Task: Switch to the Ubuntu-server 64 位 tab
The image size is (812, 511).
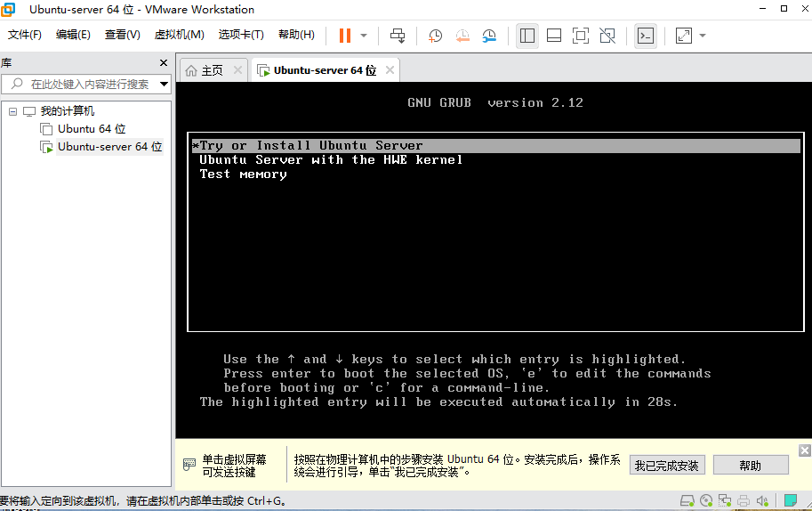Action: (x=325, y=70)
